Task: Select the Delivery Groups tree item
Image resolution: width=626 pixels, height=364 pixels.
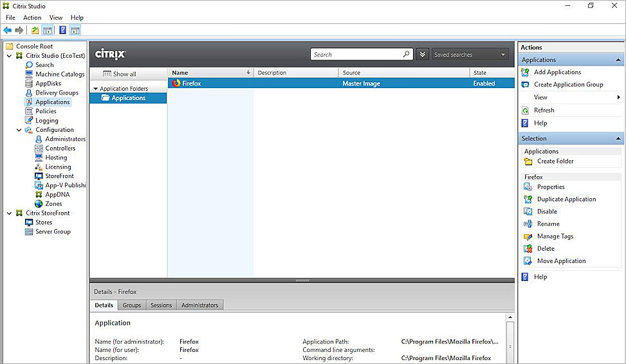Action: [x=57, y=93]
